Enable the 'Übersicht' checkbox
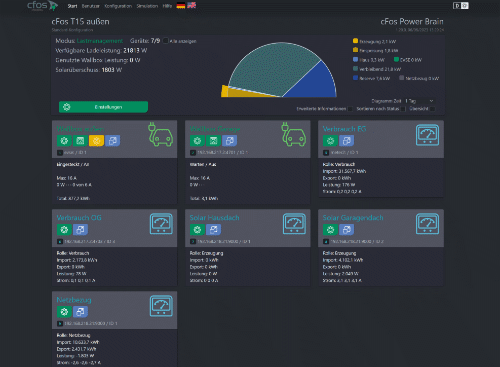 point(432,109)
